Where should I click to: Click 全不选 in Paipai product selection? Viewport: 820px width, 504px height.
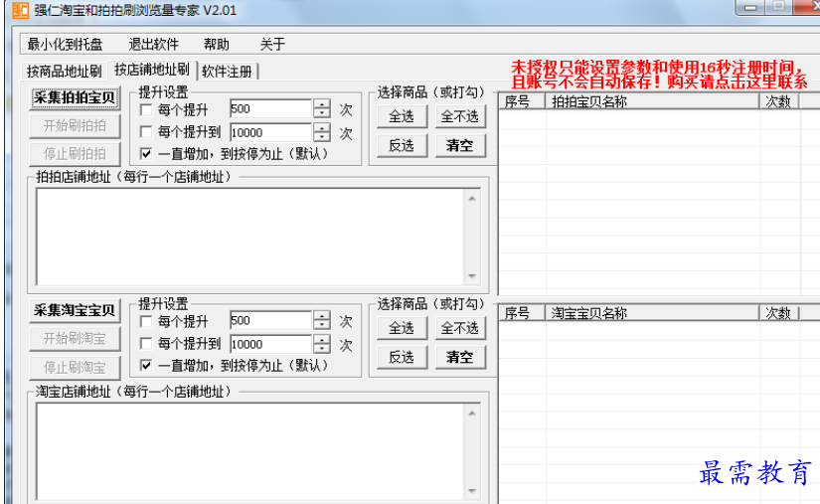coord(459,116)
